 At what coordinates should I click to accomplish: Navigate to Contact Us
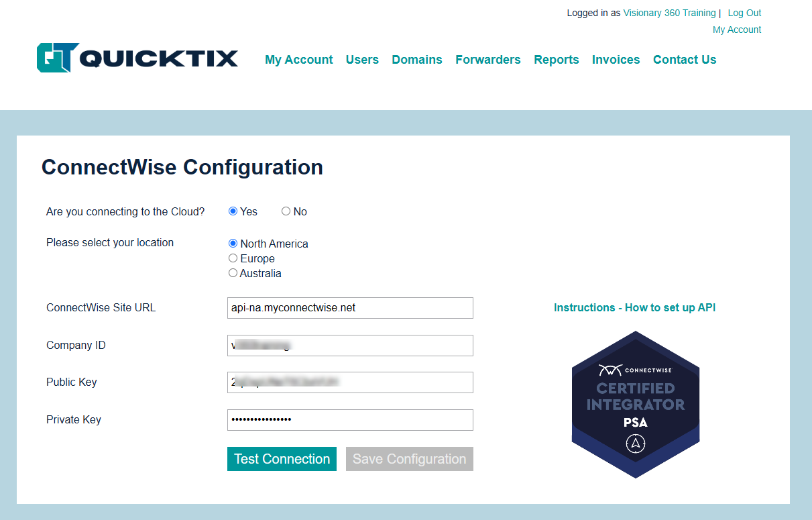tap(685, 60)
